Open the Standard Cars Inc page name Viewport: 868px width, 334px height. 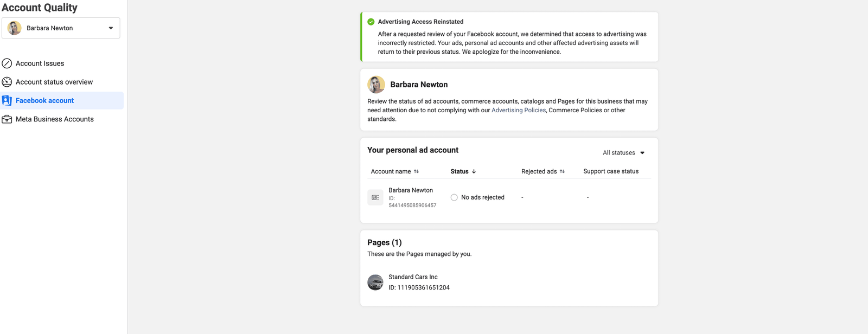click(x=413, y=277)
